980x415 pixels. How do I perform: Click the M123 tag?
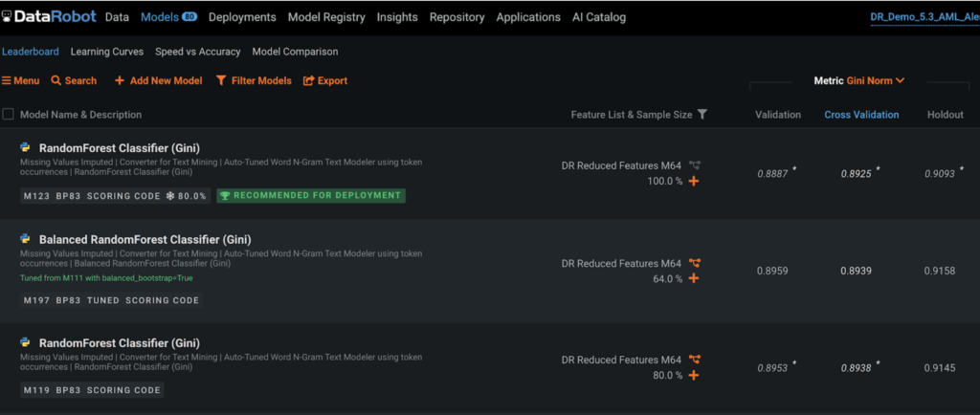click(36, 195)
